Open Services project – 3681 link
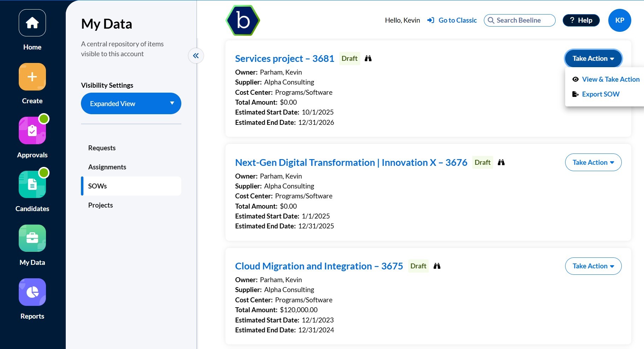Screen dimensions: 644x349 coord(285,58)
